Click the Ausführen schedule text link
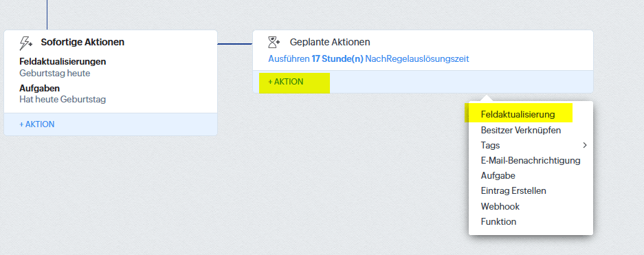 pyautogui.click(x=289, y=59)
